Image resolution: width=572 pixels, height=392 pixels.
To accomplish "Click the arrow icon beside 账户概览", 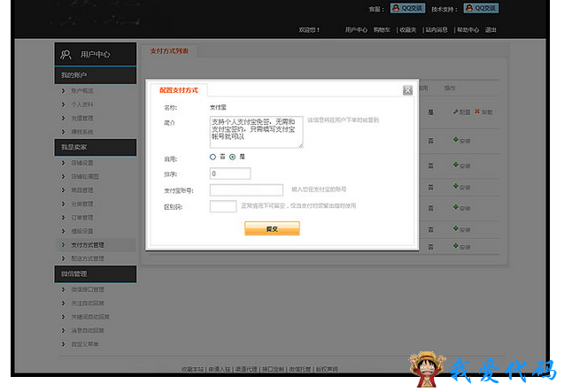I will click(63, 90).
